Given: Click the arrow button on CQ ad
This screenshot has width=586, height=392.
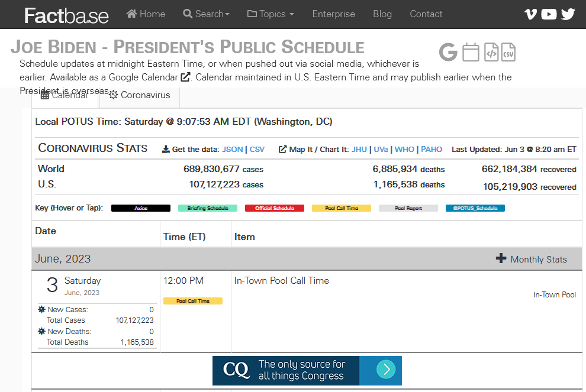Looking at the screenshot, I should tap(386, 369).
